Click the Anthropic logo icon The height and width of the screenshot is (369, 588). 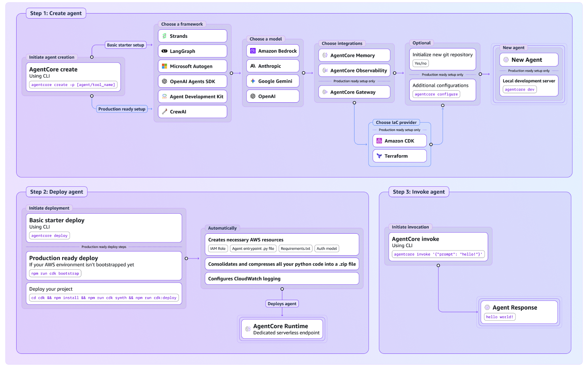click(253, 66)
